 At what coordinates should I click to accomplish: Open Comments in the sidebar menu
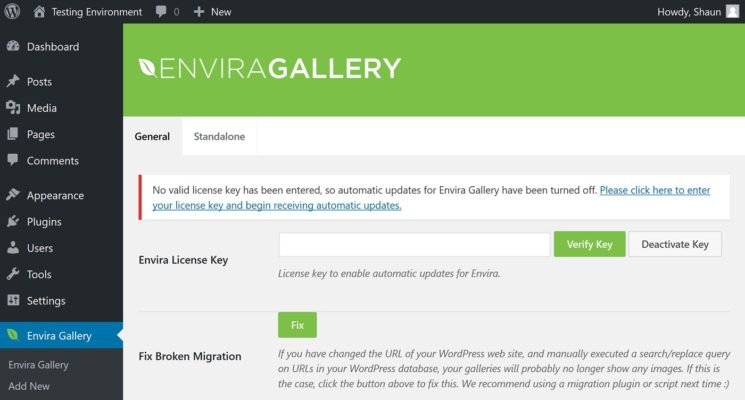pos(52,160)
